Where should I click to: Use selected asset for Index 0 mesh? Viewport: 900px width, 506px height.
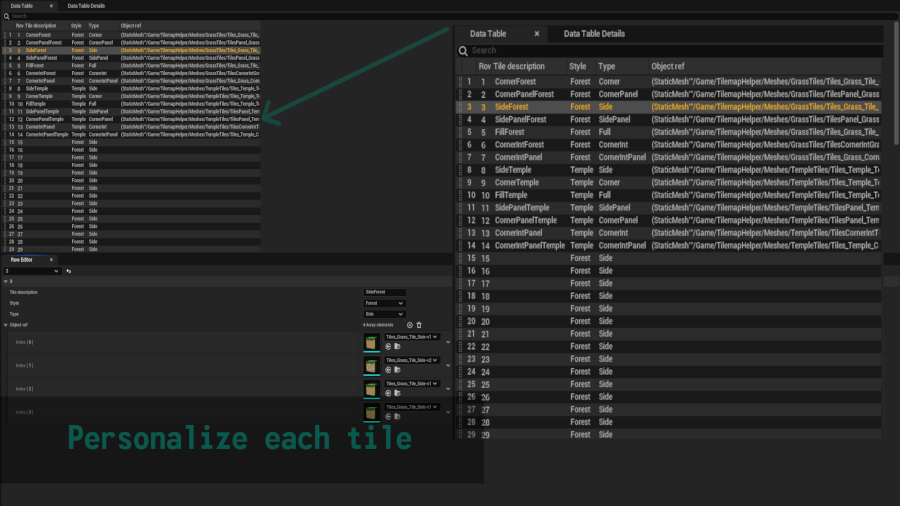(x=388, y=346)
